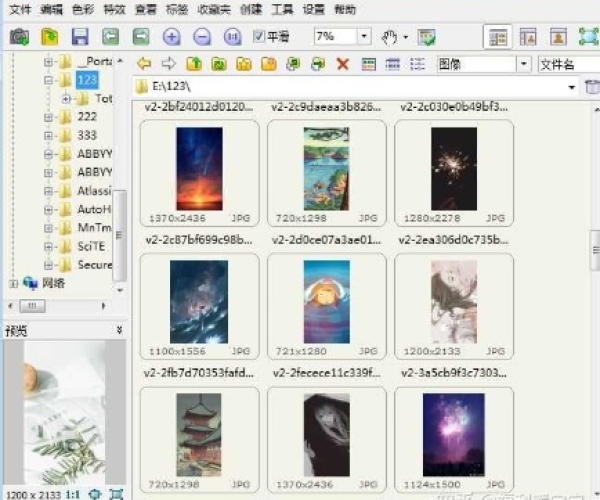Viewport: 600px width, 500px height.
Task: Click the 1:1 label below preview
Action: click(73, 494)
